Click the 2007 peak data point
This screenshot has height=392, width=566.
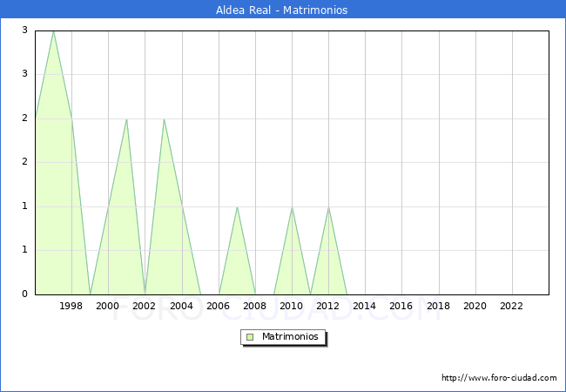pos(237,206)
